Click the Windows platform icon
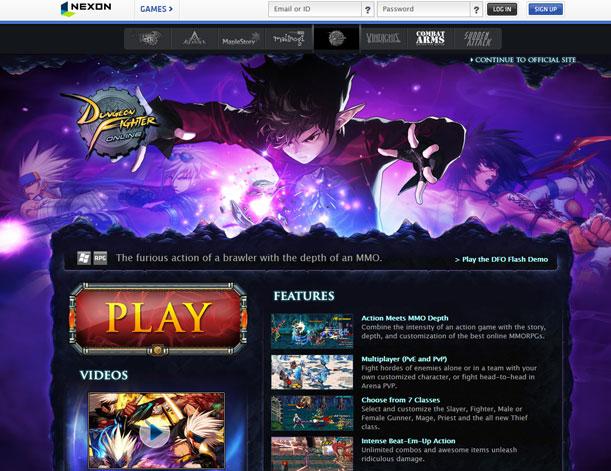 click(84, 258)
